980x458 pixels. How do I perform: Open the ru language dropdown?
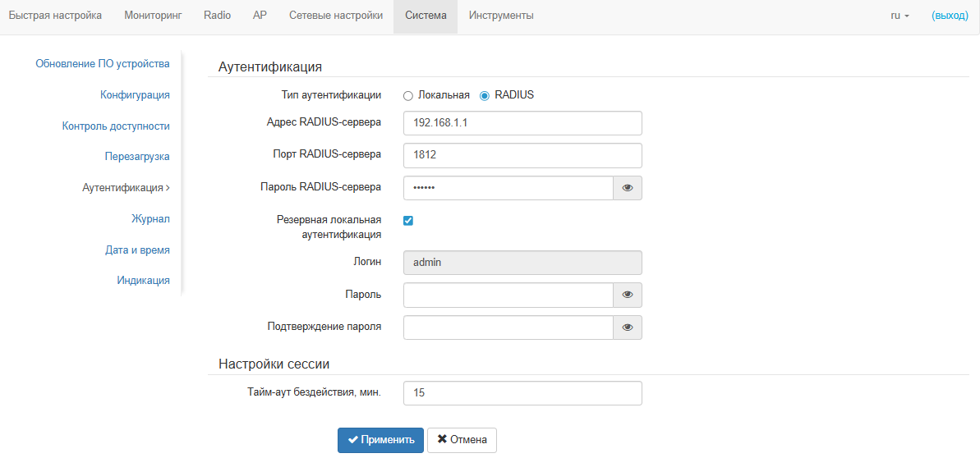coord(899,16)
